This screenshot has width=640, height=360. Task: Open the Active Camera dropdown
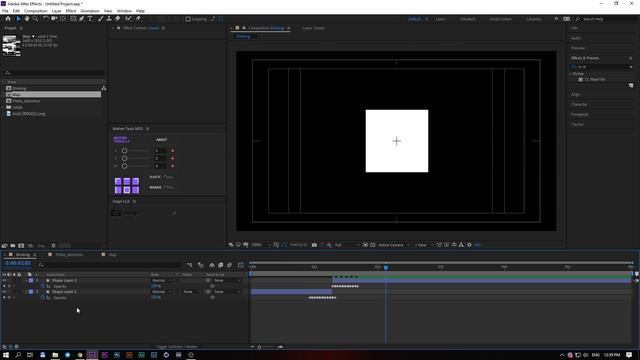394,245
